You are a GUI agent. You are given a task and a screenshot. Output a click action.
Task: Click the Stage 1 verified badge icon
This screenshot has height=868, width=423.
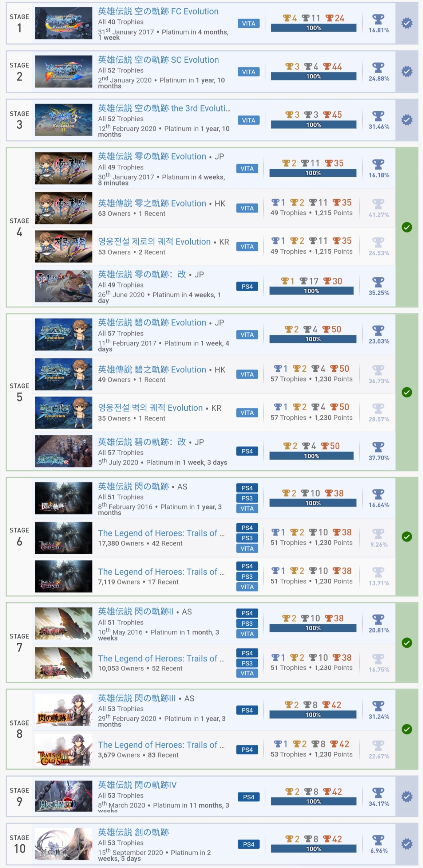click(407, 23)
